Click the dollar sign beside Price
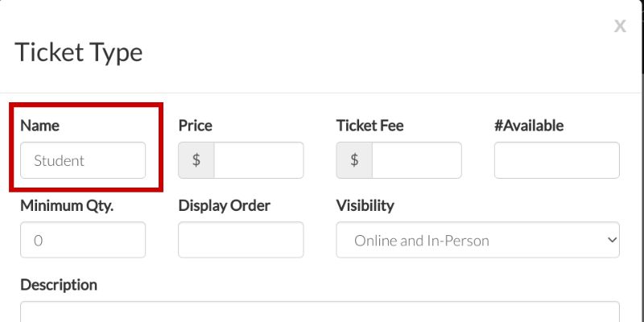 pos(196,160)
